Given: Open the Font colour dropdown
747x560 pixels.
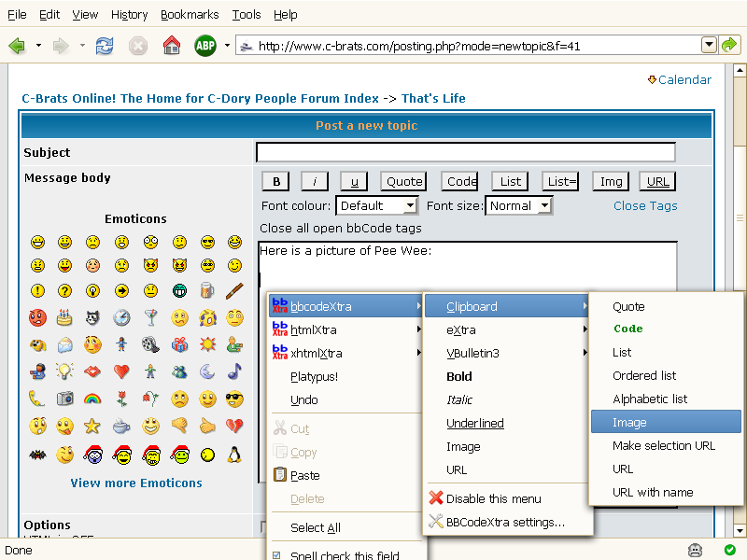Looking at the screenshot, I should [377, 205].
